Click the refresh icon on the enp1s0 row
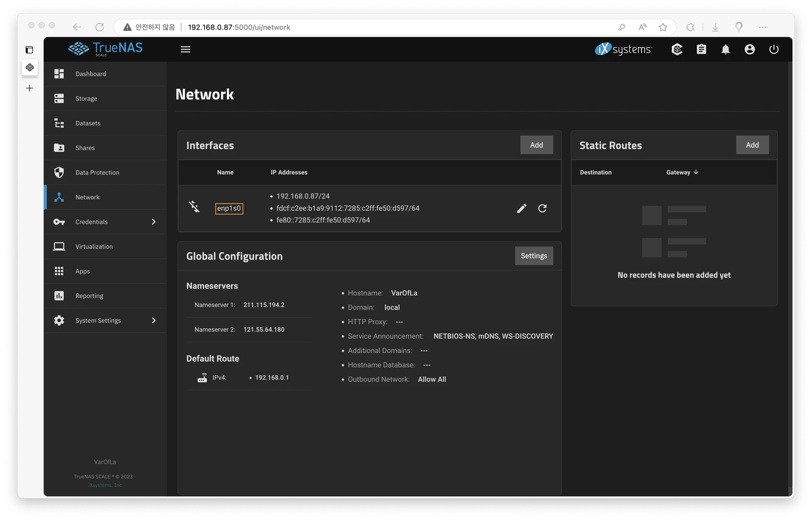This screenshot has height=520, width=812. point(542,208)
